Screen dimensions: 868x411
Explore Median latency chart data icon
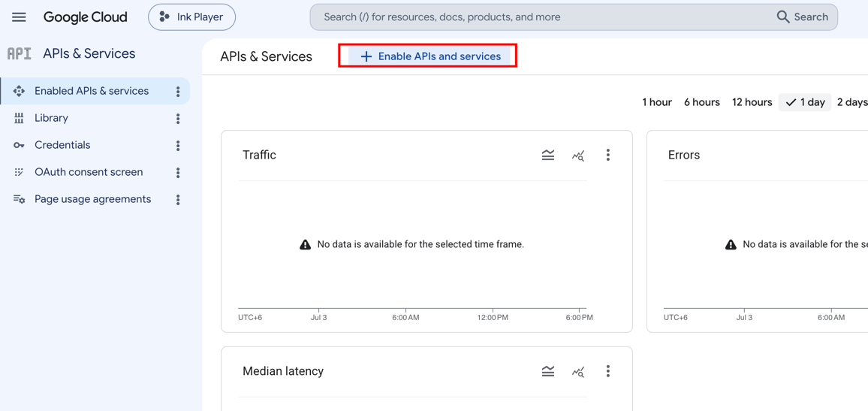click(x=578, y=371)
